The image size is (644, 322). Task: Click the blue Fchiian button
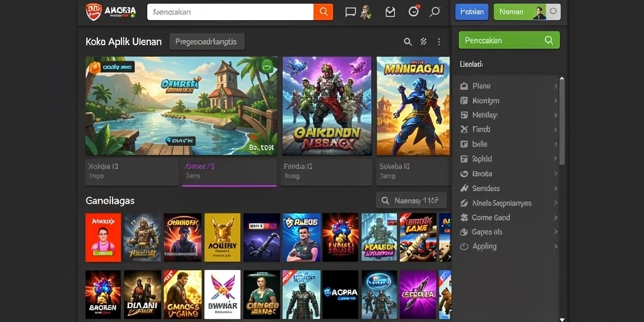[x=472, y=12]
